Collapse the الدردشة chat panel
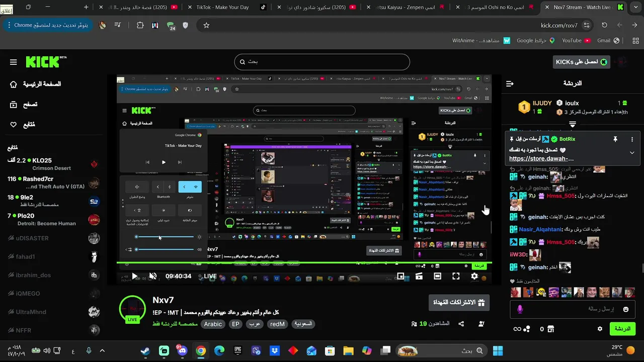Viewport: 644px width, 362px height. [x=510, y=83]
